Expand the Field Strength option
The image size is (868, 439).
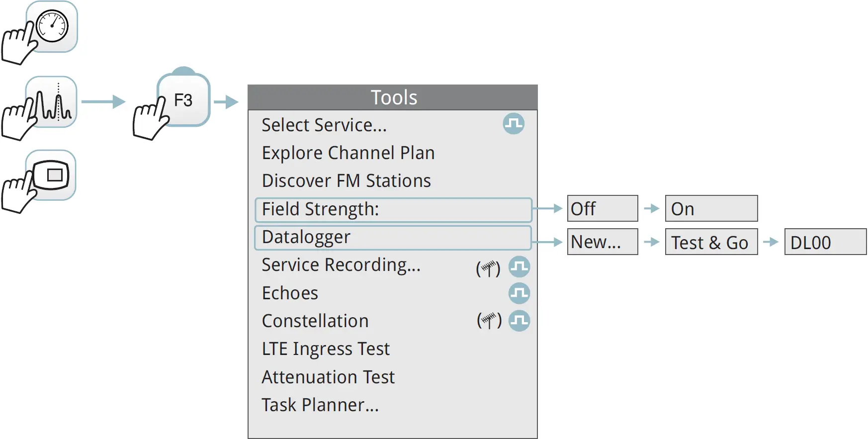point(393,210)
